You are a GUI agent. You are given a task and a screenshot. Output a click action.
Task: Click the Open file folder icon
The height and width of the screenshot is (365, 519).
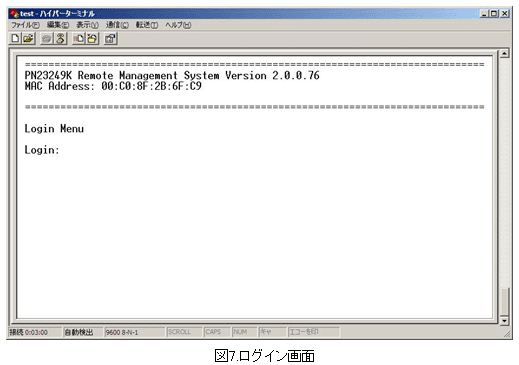coord(29,38)
